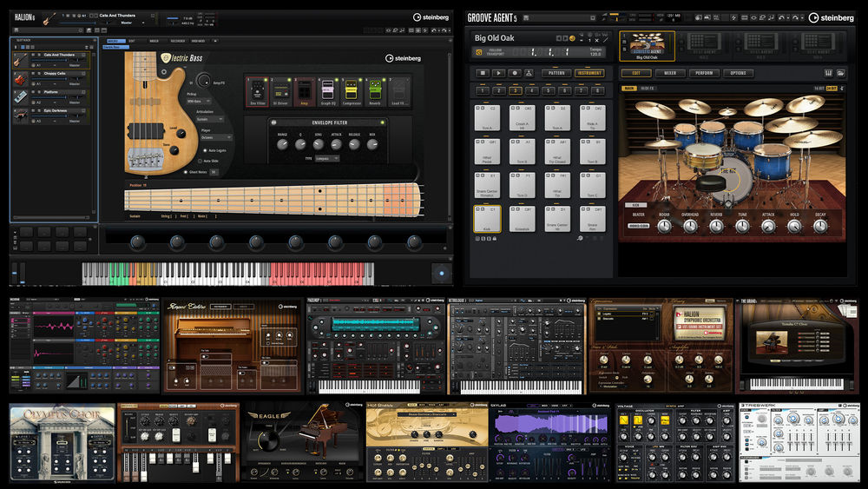This screenshot has width=868, height=489.
Task: Toggle the Ghost Notes option
Action: click(186, 172)
